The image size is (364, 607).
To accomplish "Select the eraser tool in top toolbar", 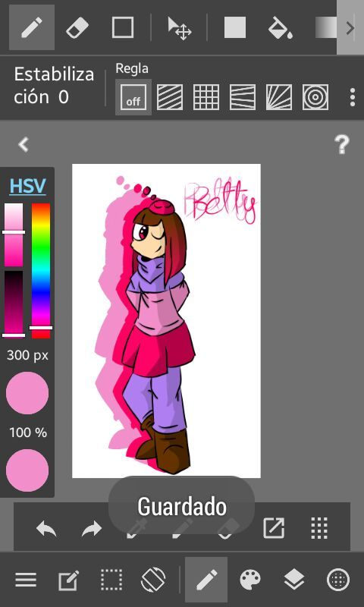I will pyautogui.click(x=77, y=28).
